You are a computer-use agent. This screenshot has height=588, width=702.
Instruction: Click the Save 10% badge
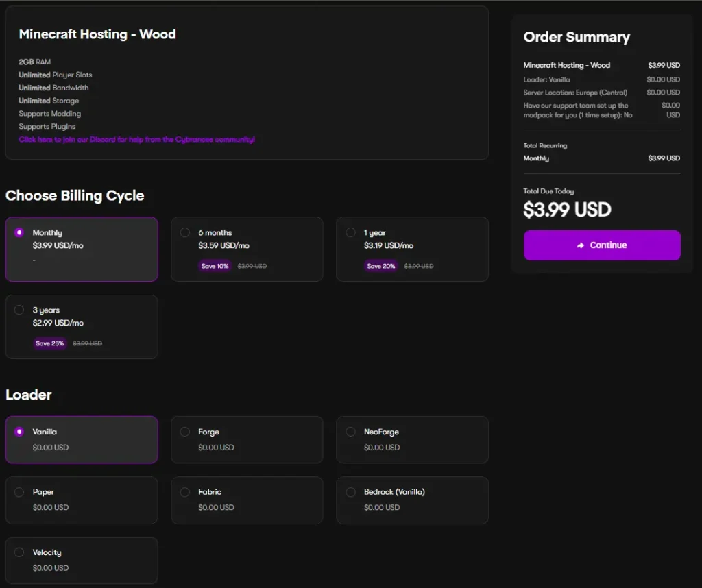[215, 266]
